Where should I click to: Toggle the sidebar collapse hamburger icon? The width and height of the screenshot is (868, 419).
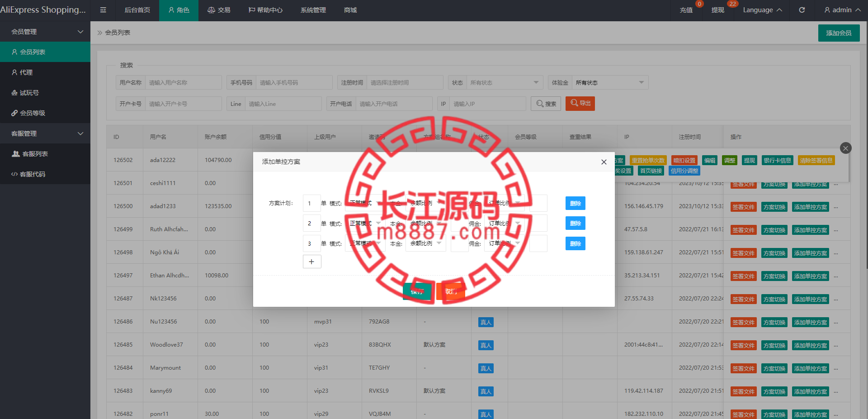tap(103, 10)
